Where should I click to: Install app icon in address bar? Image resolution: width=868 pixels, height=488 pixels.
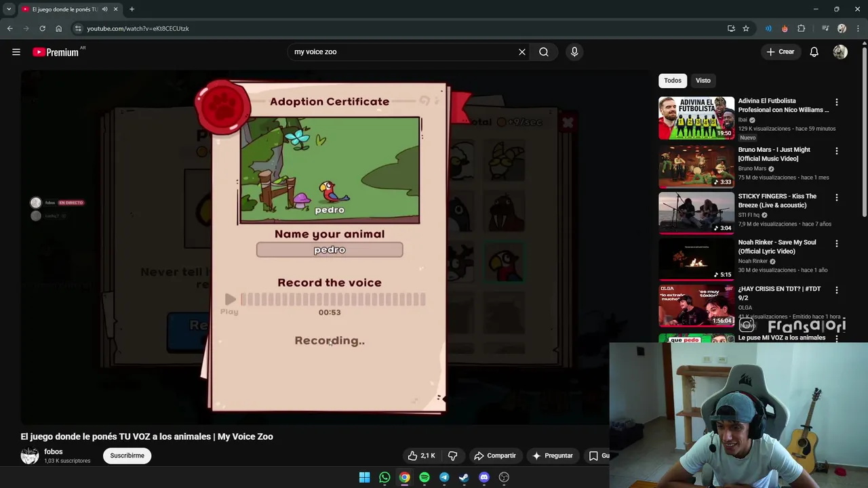731,28
